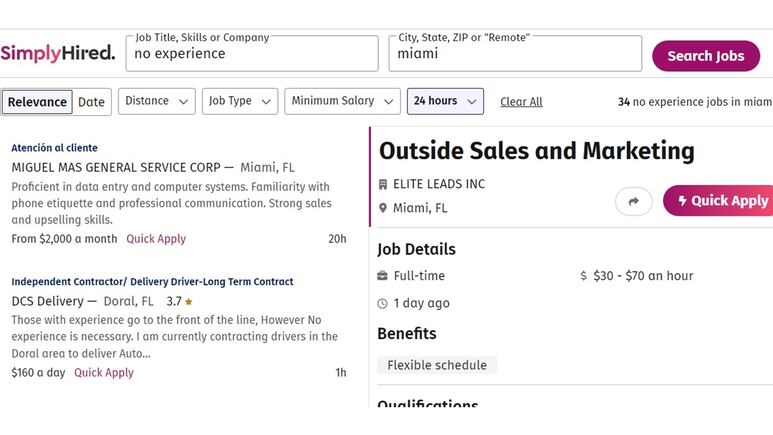Click Quick Apply on the DCS Delivery listing
Image resolution: width=773 pixels, height=435 pixels.
click(x=104, y=372)
